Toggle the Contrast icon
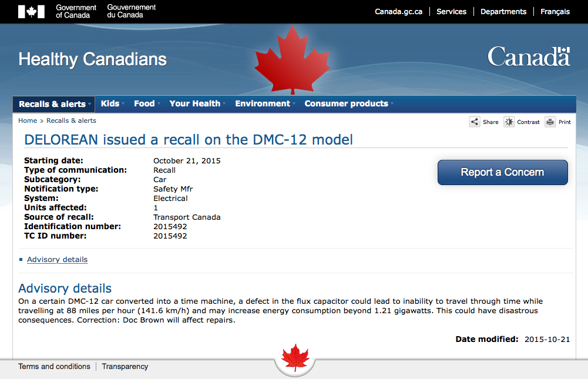588x379 pixels. point(509,122)
